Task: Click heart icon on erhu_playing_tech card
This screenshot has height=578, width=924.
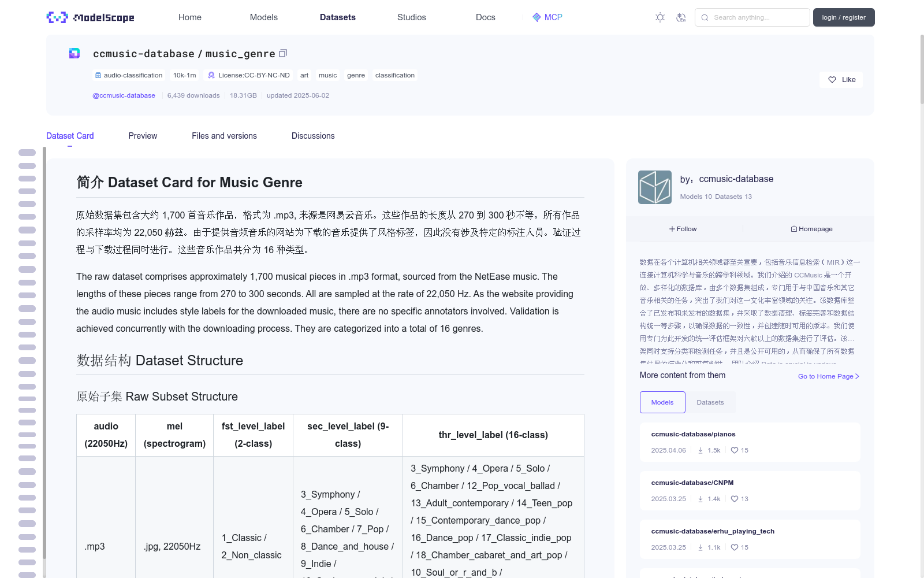Action: pyautogui.click(x=735, y=547)
